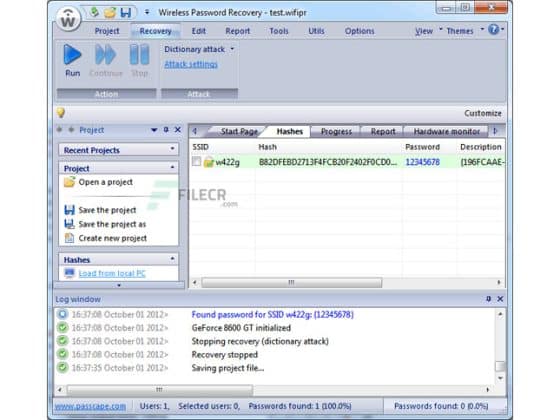Image resolution: width=560 pixels, height=420 pixels.
Task: Click the Save the project floppy icon
Action: [x=69, y=210]
